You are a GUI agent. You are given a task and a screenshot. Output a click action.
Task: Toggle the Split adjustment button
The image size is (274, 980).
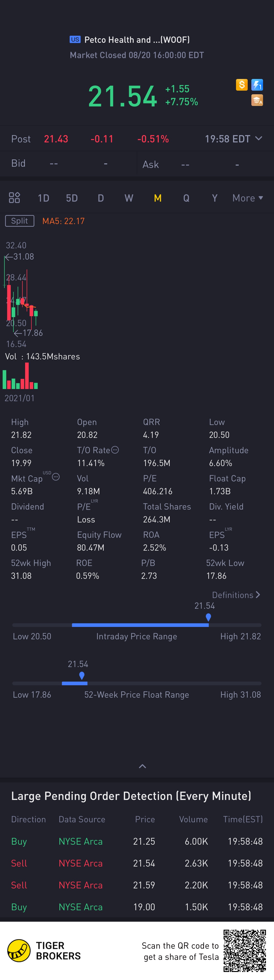(x=20, y=221)
